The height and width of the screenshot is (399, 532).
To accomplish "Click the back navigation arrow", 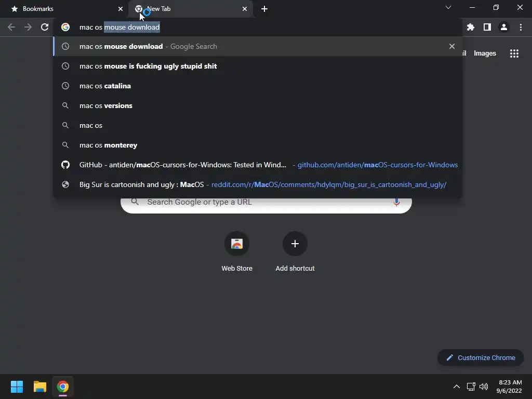I will coord(11,27).
